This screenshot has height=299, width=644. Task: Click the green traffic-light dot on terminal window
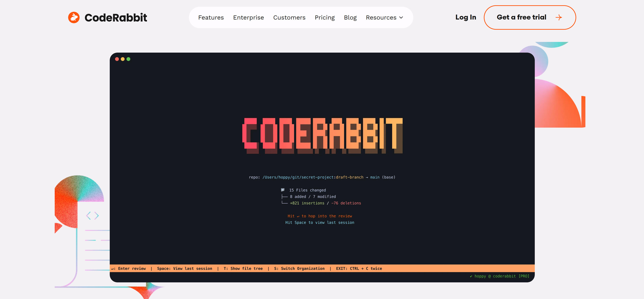click(128, 59)
